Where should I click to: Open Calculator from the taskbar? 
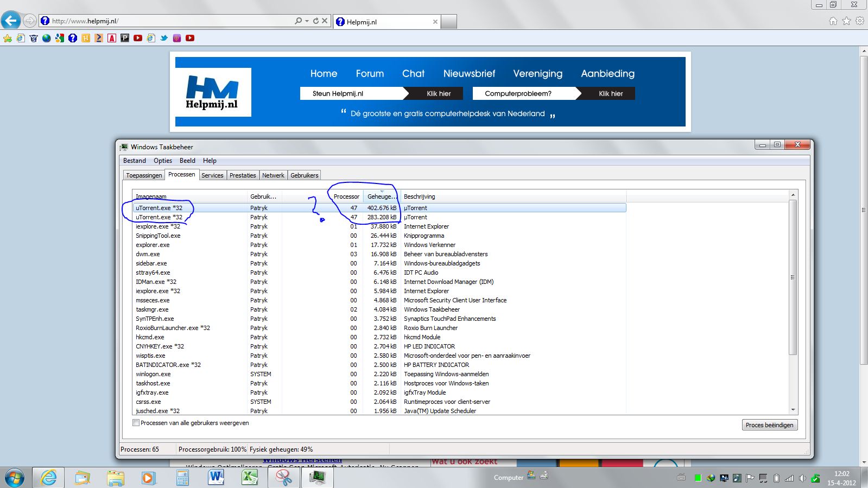click(x=182, y=478)
